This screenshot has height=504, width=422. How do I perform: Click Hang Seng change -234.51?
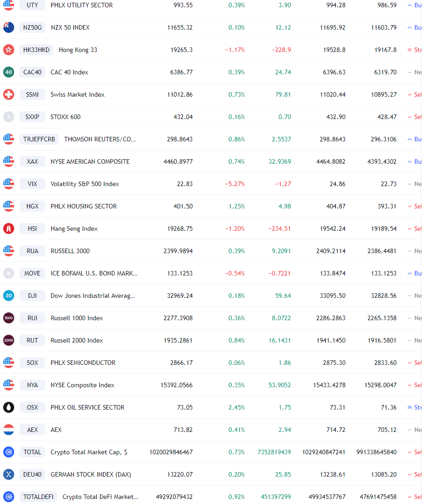(x=279, y=229)
